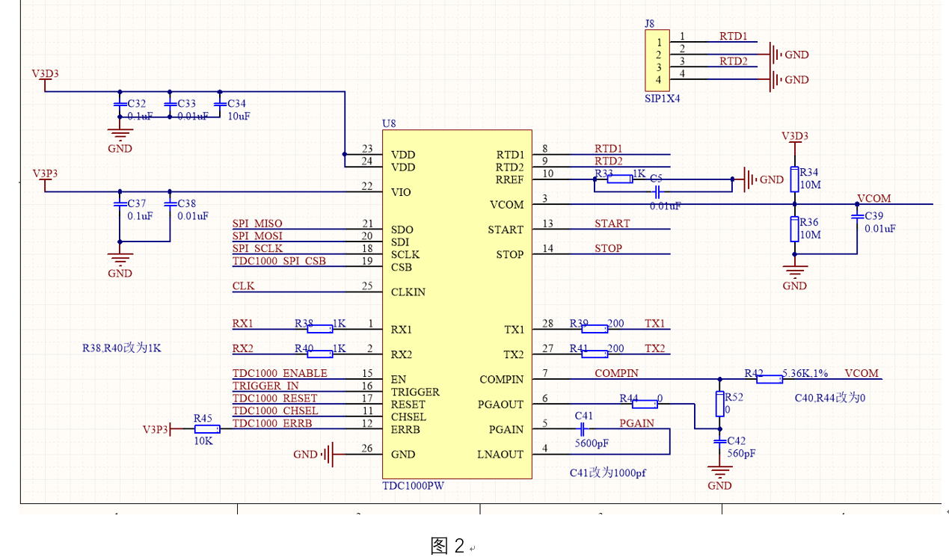949x560 pixels.
Task: Click pin number 22 beside VIO
Action: [x=366, y=186]
